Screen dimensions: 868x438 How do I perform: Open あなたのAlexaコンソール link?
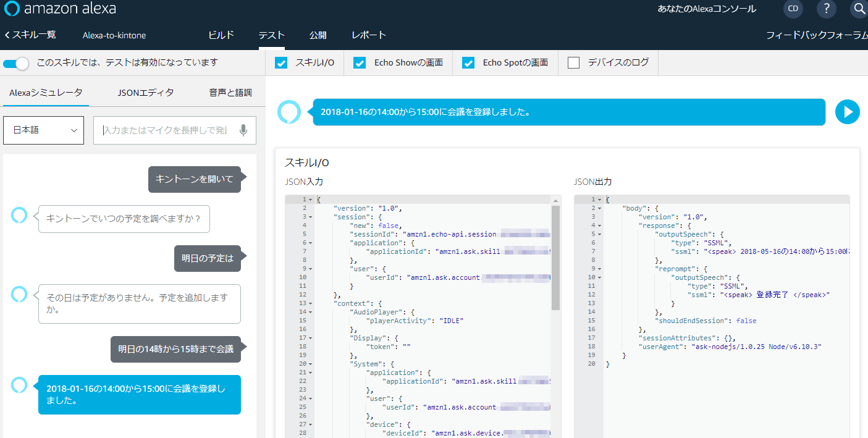tap(707, 9)
